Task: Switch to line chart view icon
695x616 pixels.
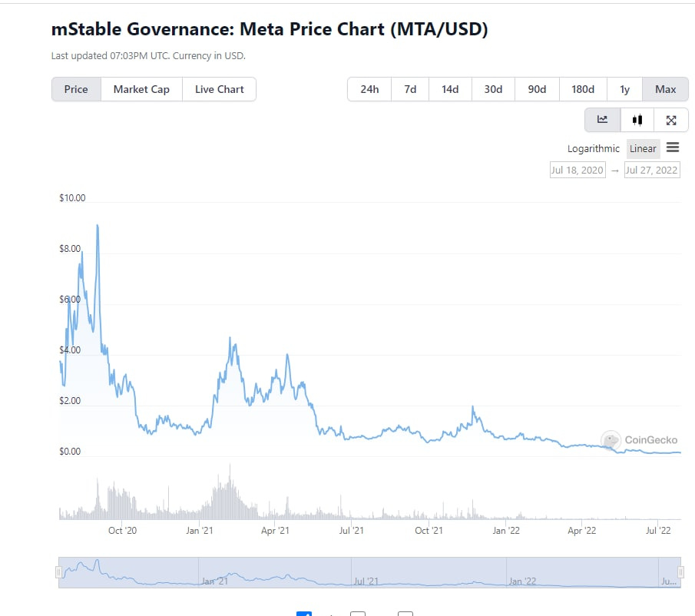Action: pos(602,120)
